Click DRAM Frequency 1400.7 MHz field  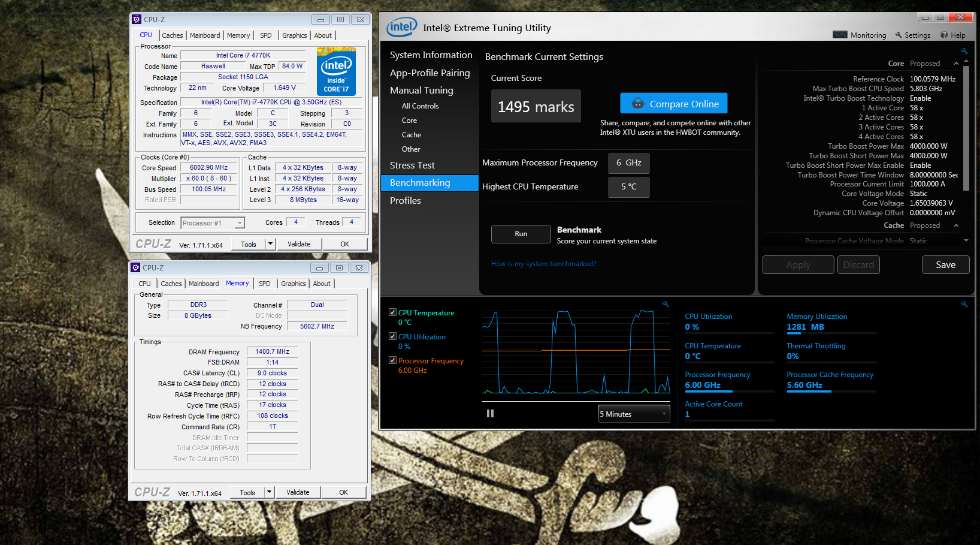pos(272,352)
